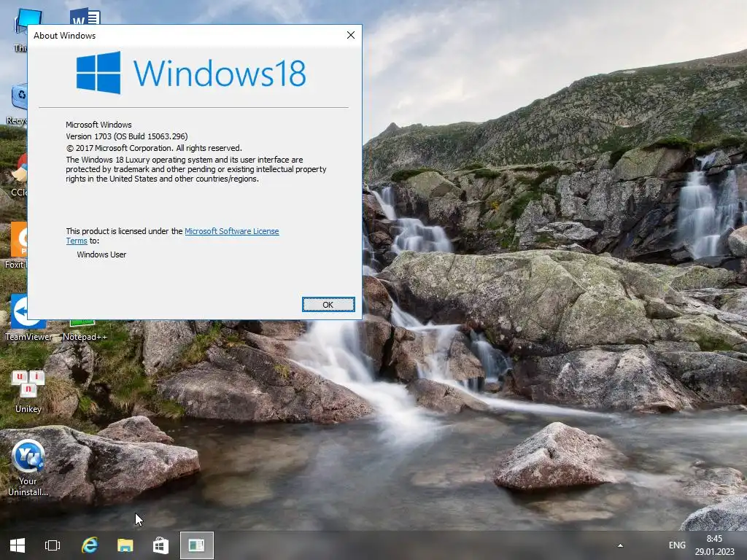The height and width of the screenshot is (560, 747).
Task: Open the Microsoft Software License link
Action: tap(231, 231)
